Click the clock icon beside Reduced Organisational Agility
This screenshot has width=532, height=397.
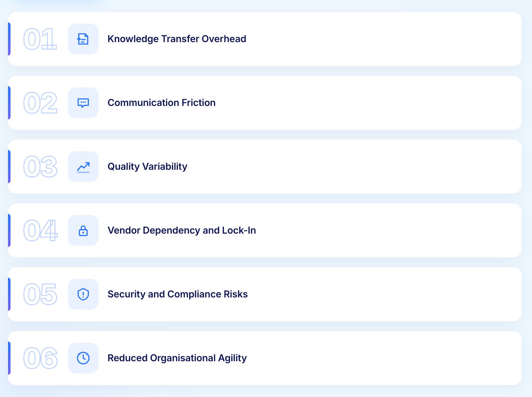[83, 358]
